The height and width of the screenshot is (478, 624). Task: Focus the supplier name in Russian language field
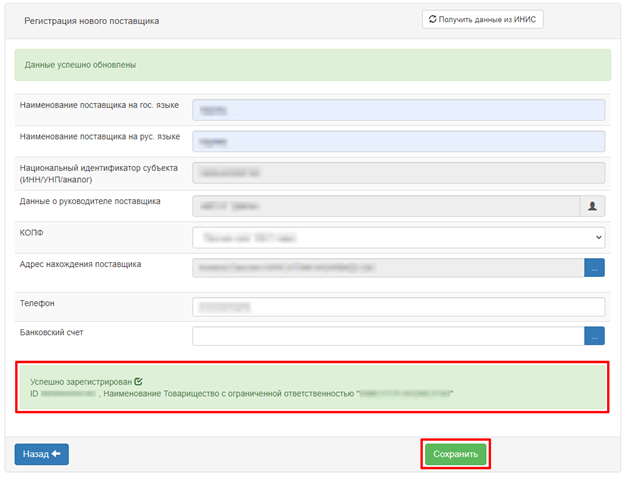pyautogui.click(x=399, y=141)
